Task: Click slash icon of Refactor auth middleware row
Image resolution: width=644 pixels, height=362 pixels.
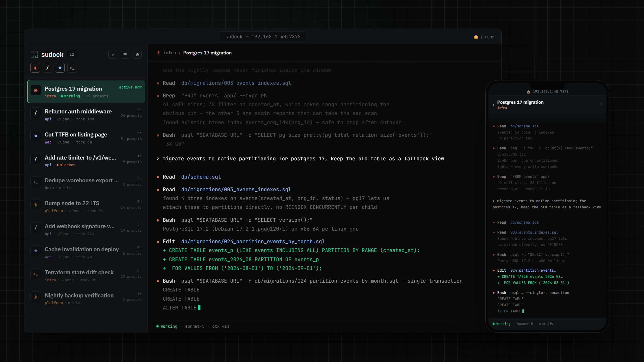Action: (36, 113)
